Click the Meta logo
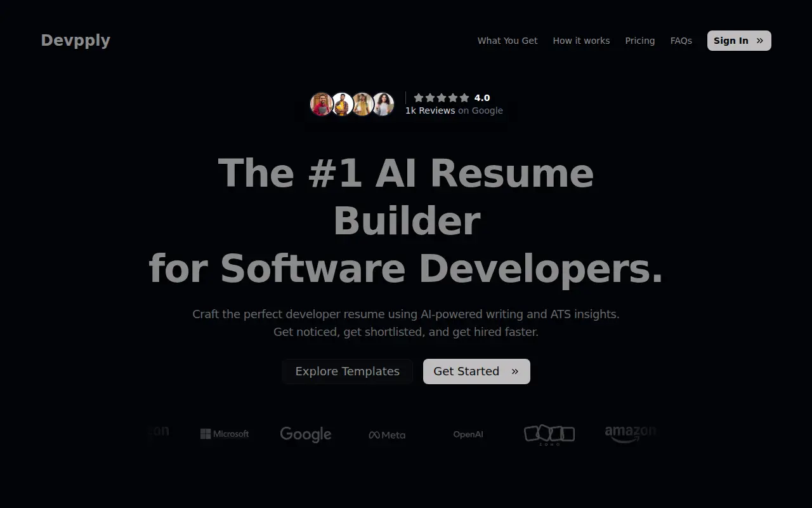812x508 pixels. [387, 435]
